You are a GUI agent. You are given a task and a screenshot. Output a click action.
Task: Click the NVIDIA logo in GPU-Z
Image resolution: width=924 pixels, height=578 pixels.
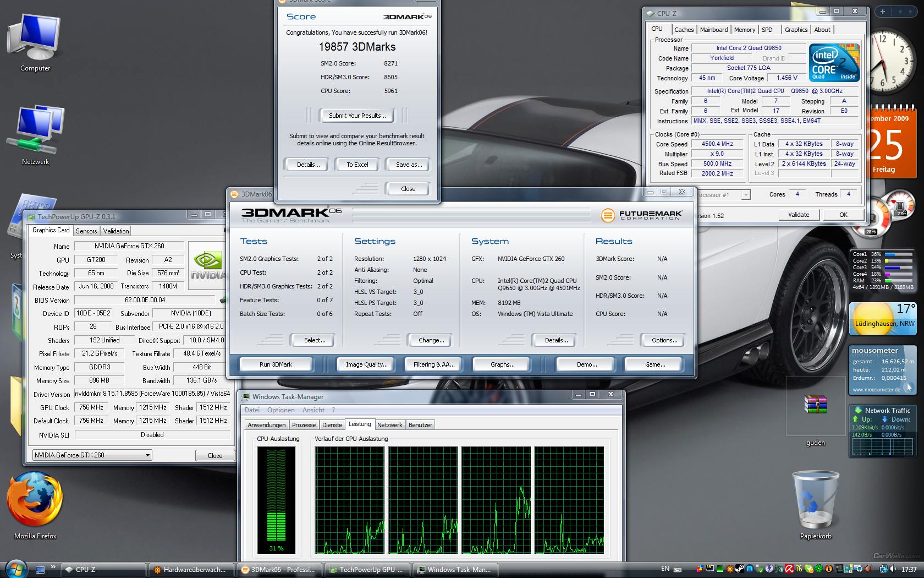pos(207,264)
